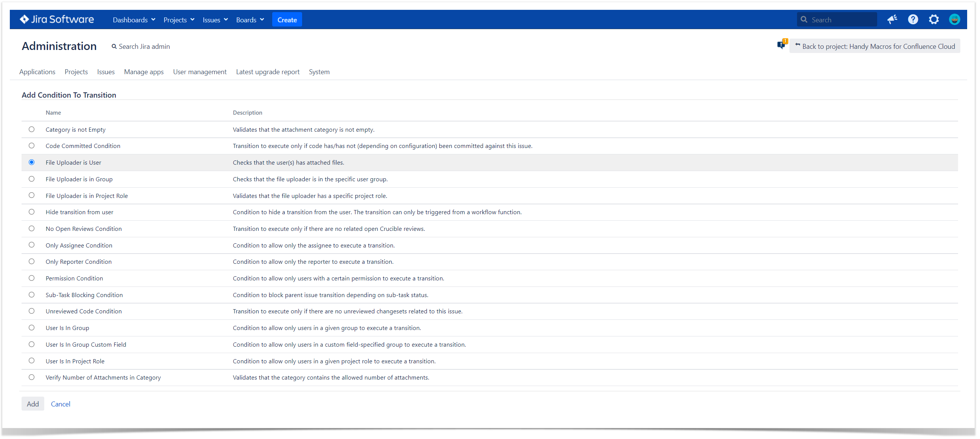Click the search icon in the top search box

[804, 19]
